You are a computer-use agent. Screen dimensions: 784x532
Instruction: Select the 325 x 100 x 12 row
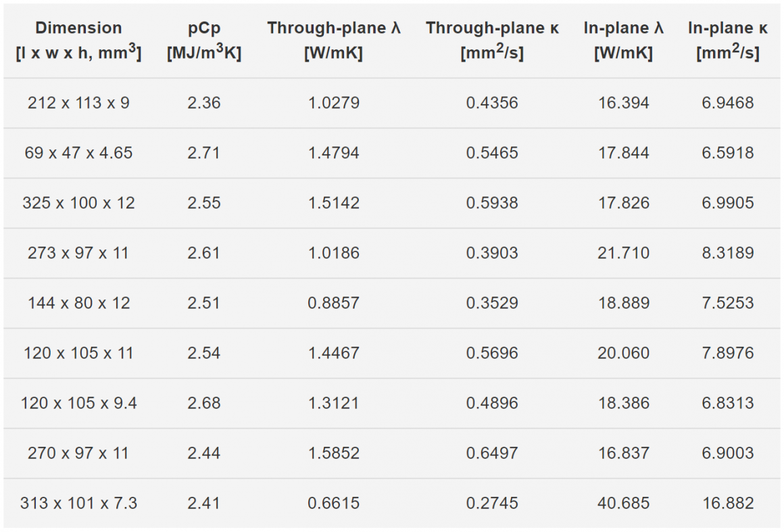point(392,203)
